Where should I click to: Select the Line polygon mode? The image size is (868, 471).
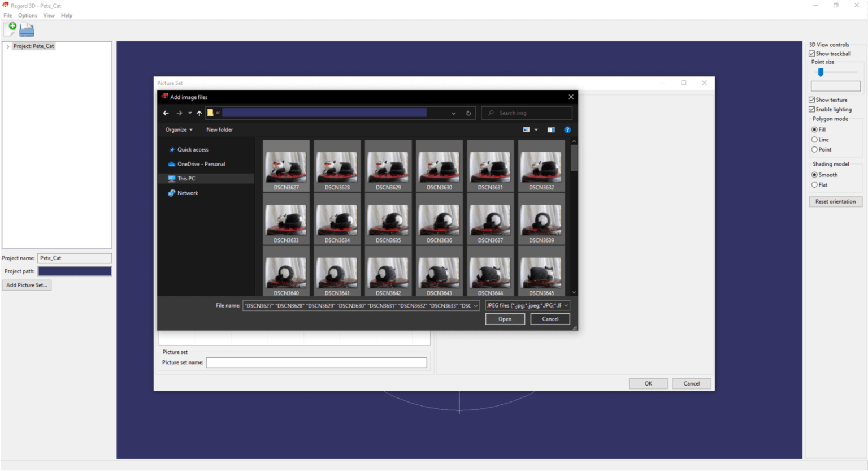(x=814, y=140)
